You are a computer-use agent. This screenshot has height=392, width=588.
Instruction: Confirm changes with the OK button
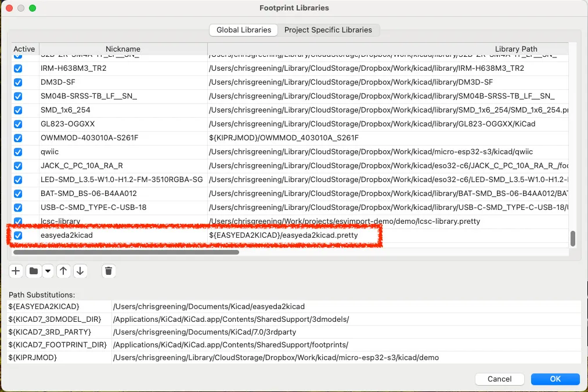[554, 379]
